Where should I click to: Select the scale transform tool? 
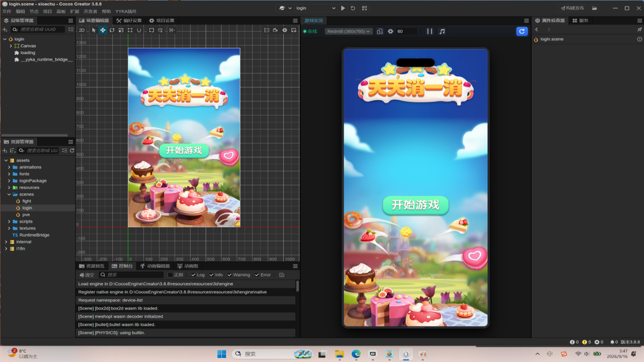point(121,30)
